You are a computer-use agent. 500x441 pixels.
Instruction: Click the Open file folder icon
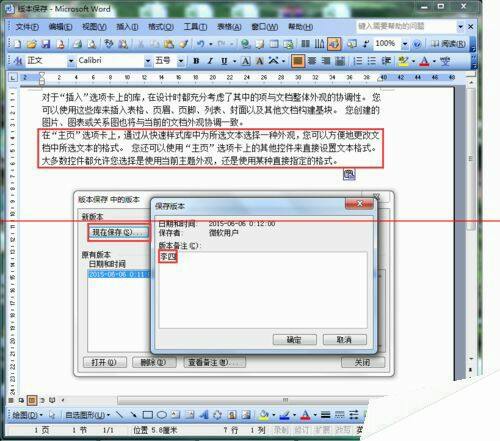[x=31, y=44]
